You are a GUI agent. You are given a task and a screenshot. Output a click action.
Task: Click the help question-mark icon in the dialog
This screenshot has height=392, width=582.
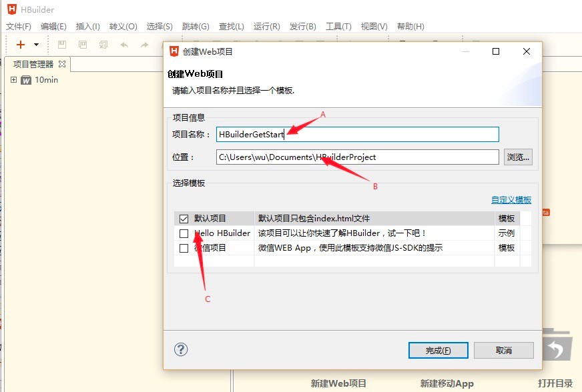tap(181, 349)
